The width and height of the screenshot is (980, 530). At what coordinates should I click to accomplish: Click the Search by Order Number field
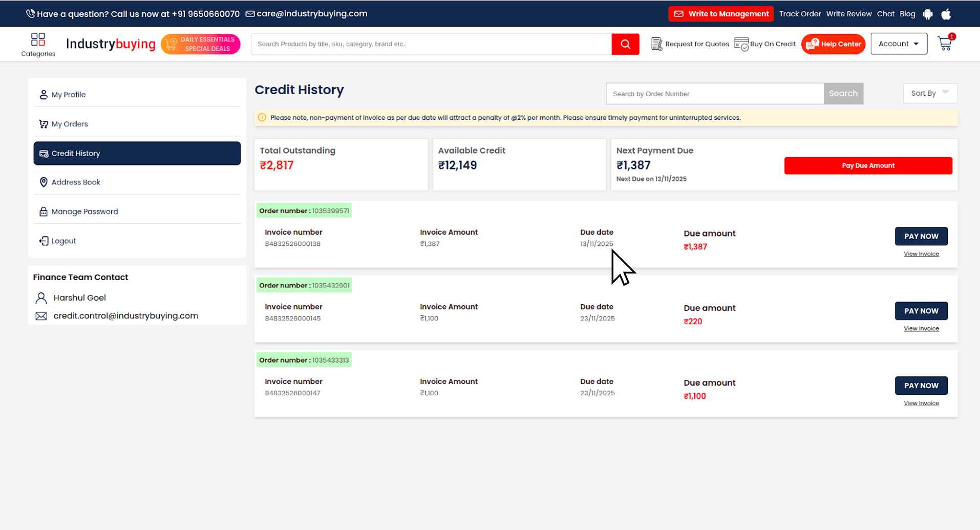click(x=715, y=94)
